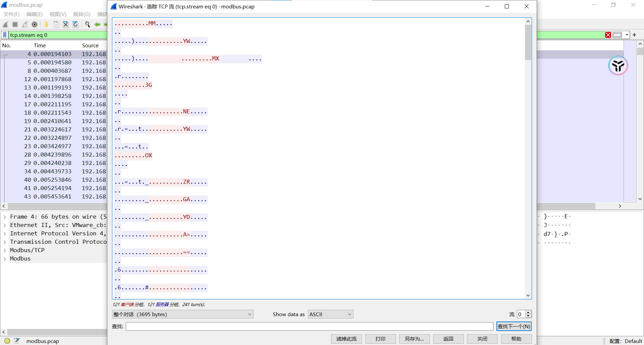The width and height of the screenshot is (644, 345).
Task: Click the modbus.pcap status bar text
Action: pyautogui.click(x=43, y=341)
